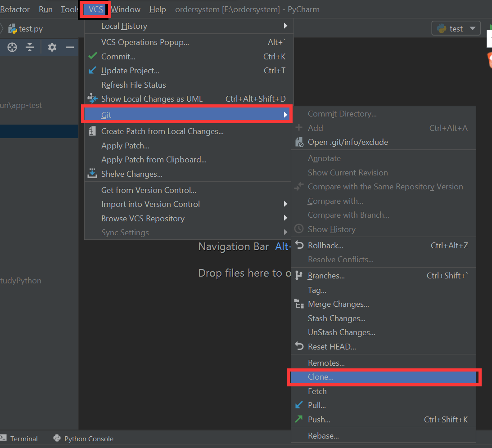Click the Rollback undo arrow icon
This screenshot has height=448, width=492.
299,245
